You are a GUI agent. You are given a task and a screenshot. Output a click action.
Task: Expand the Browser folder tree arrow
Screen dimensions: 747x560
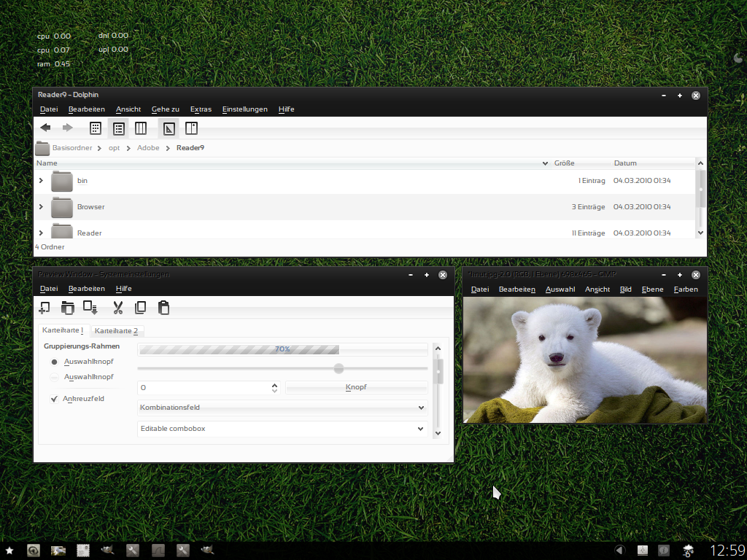click(x=41, y=206)
